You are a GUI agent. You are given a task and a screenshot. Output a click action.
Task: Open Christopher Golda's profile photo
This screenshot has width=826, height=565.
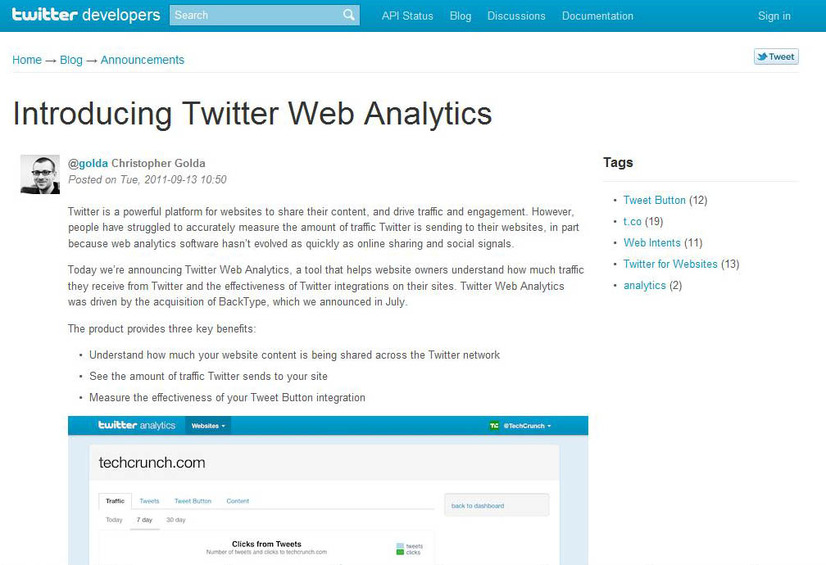tap(40, 174)
